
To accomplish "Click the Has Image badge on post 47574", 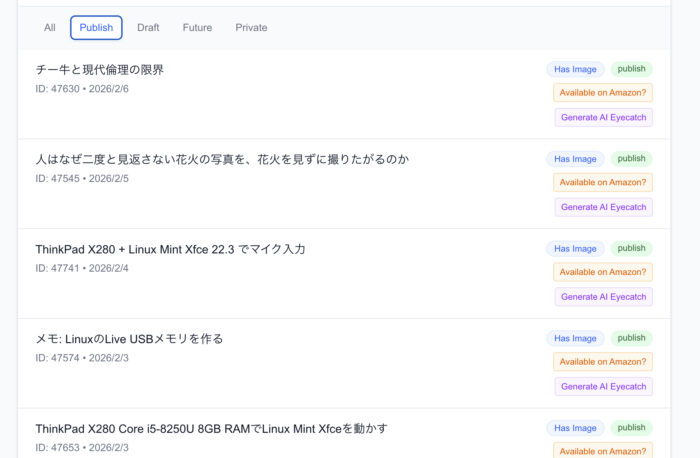I will click(x=575, y=338).
